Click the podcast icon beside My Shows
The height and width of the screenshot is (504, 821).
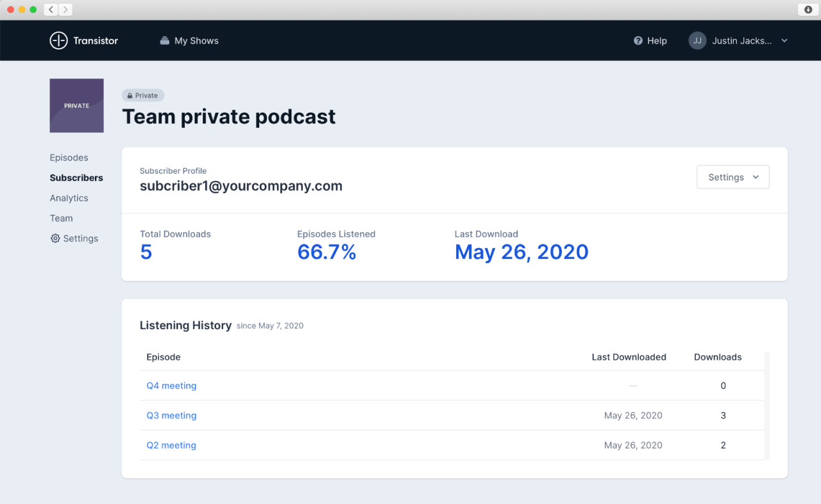tap(164, 40)
